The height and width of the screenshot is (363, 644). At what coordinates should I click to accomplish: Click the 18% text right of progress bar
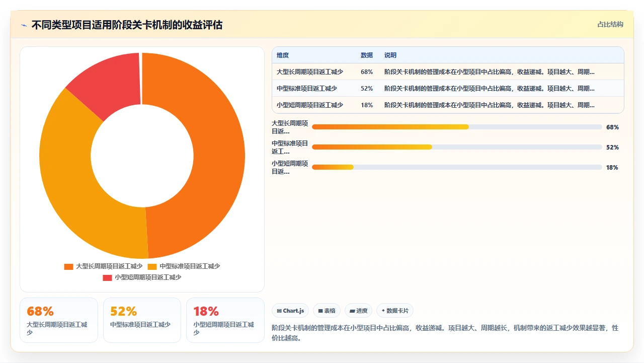pos(612,168)
